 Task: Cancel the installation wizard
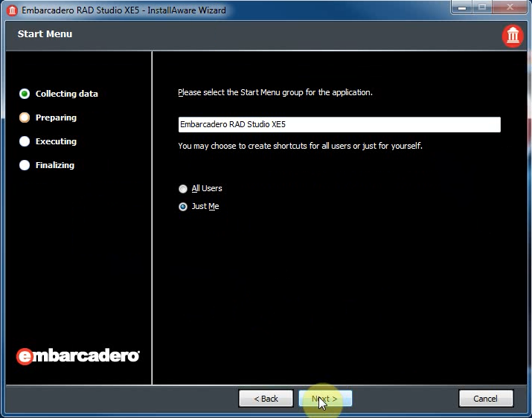[x=486, y=399]
